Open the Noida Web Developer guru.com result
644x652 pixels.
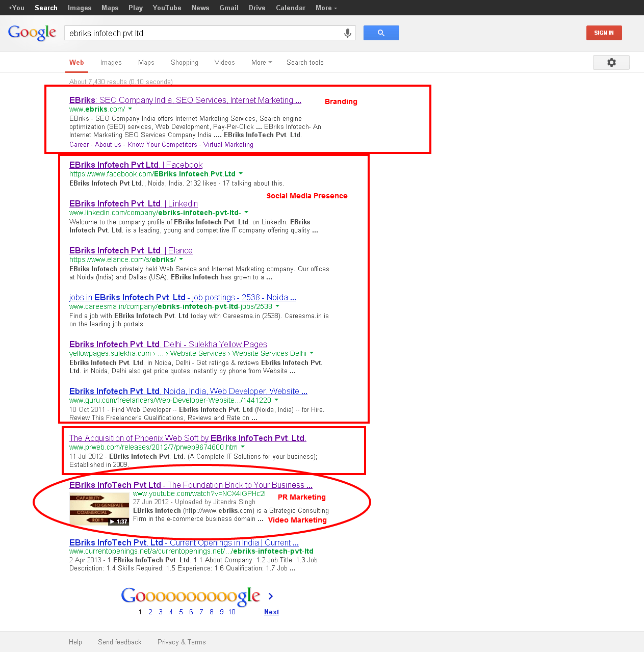[188, 391]
